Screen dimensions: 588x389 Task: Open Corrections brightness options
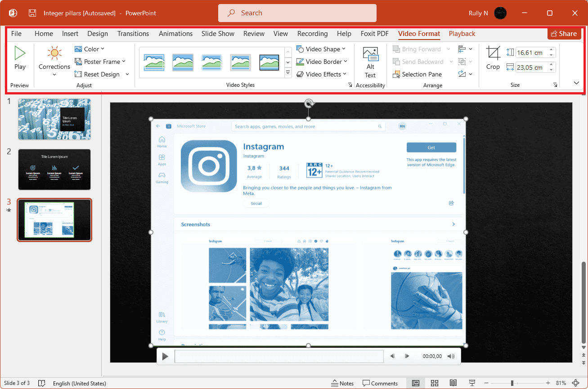[x=54, y=61]
